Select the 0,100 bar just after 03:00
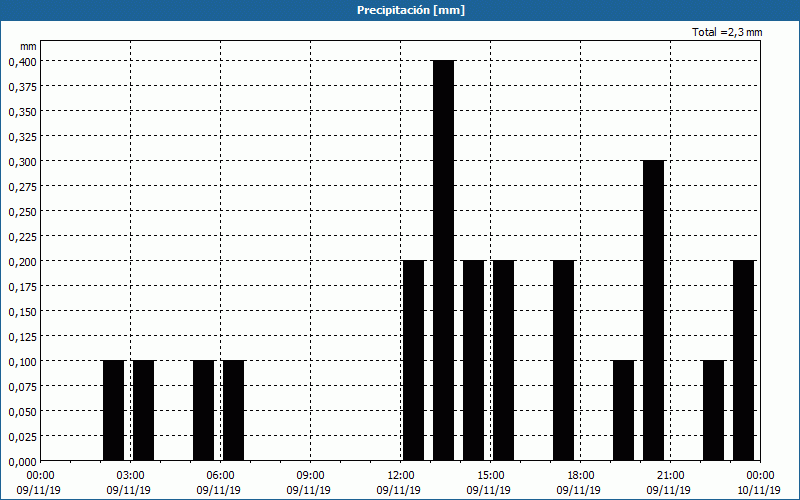800x500 pixels. [x=143, y=410]
